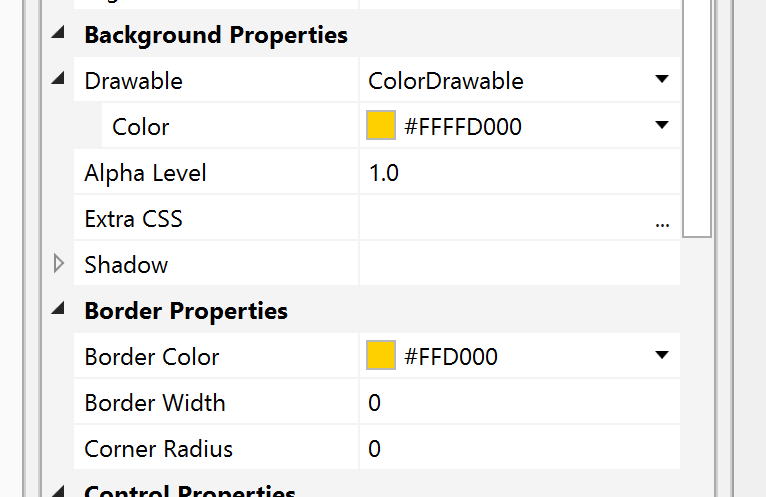The width and height of the screenshot is (766, 497).
Task: Expand the Shadow property group
Action: click(x=58, y=265)
